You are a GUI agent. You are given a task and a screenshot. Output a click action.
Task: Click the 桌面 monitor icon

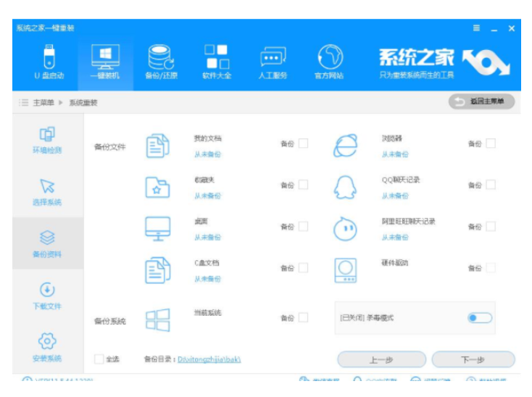158,229
